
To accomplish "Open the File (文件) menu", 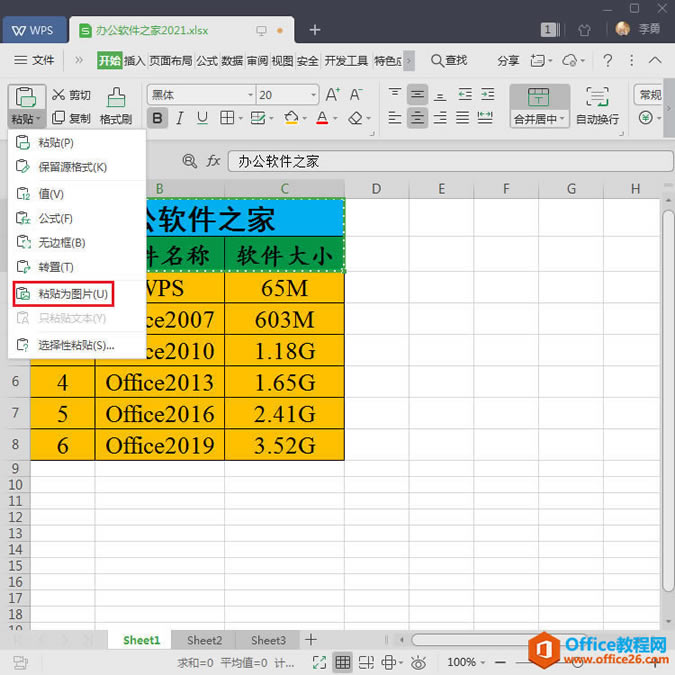I will 34,60.
